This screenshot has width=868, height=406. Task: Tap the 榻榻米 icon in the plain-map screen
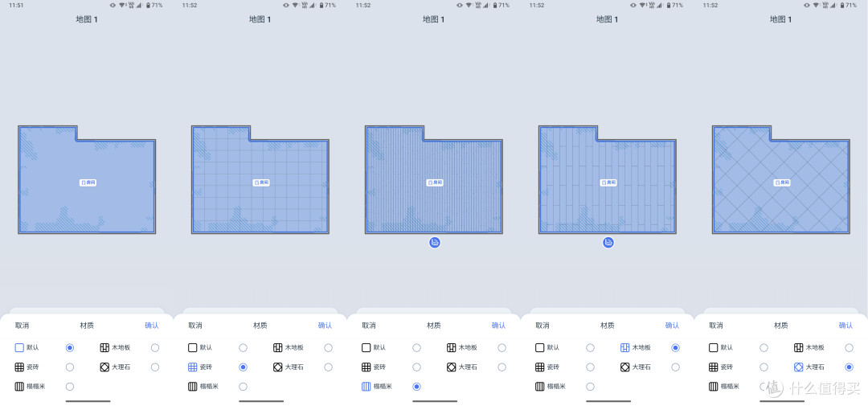coord(18,387)
